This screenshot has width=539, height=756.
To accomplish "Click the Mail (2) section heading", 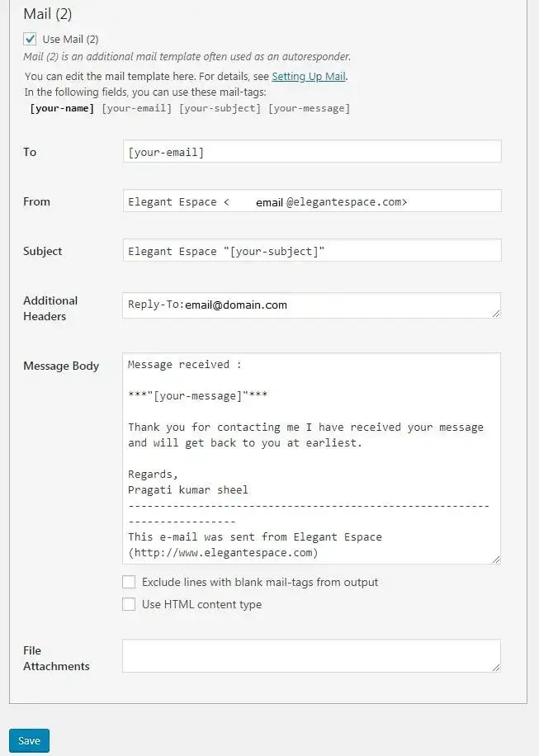I will point(45,13).
